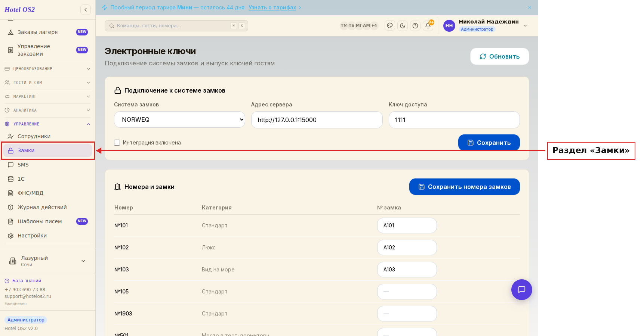Image resolution: width=644 pixels, height=336 pixels.
Task: Expand the Ценообразование group
Action: click(48, 69)
